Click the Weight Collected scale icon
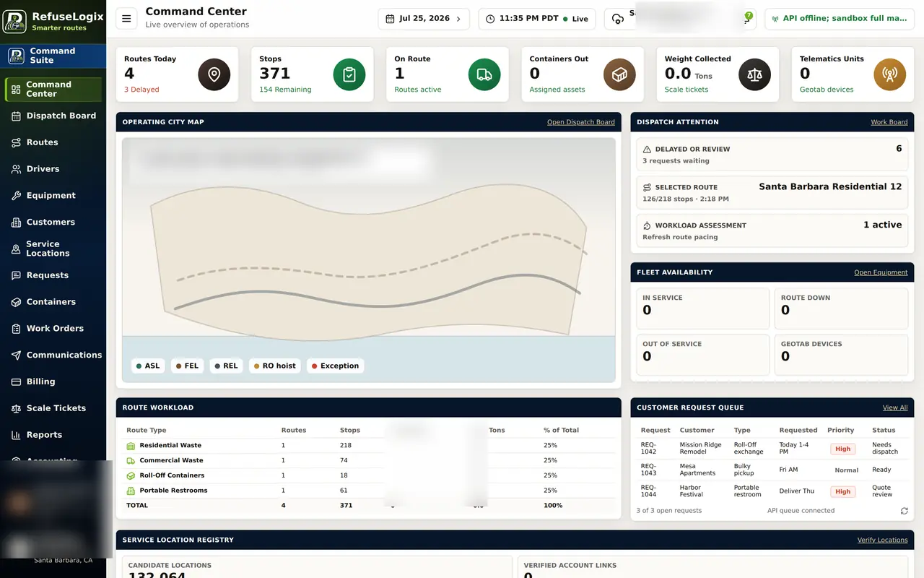This screenshot has width=924, height=578. tap(755, 74)
